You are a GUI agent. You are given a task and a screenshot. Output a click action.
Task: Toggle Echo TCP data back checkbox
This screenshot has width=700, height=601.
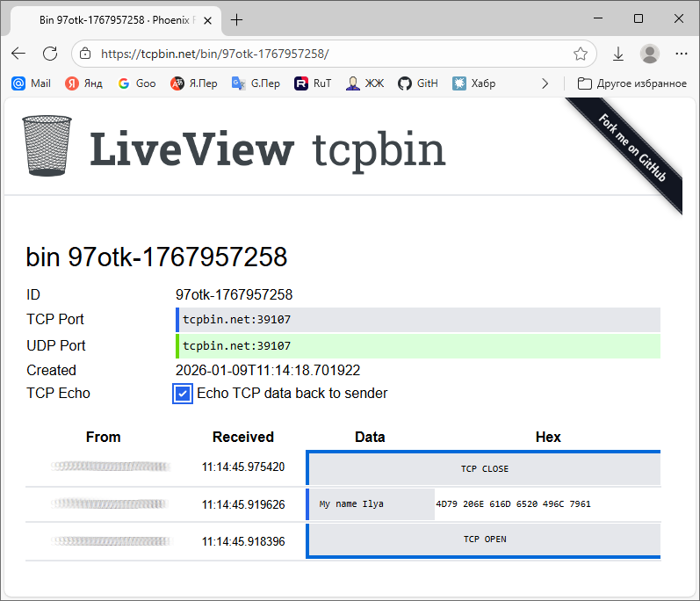pyautogui.click(x=183, y=394)
